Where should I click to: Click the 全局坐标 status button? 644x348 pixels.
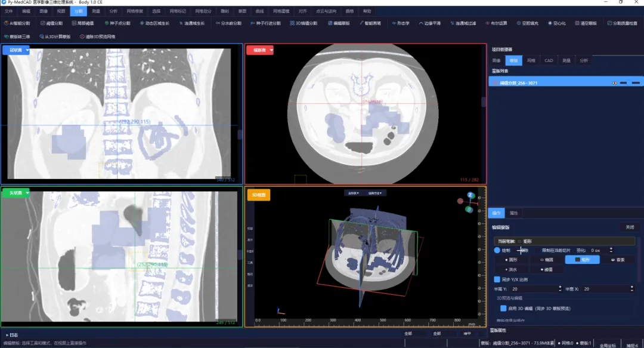tap(608, 345)
